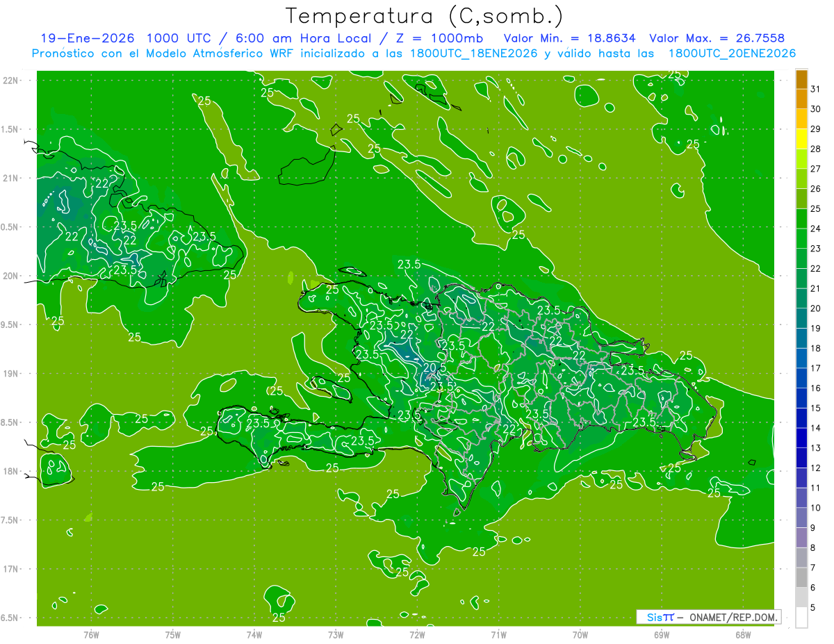Click the '22N' latitude axis label
Image resolution: width=834 pixels, height=644 pixels.
point(11,81)
